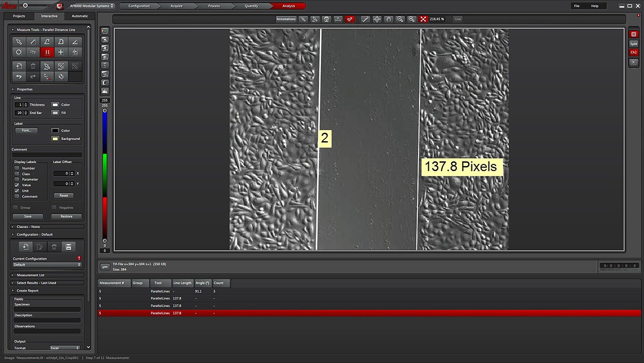Click the trash delete annotation icon

(x=326, y=19)
